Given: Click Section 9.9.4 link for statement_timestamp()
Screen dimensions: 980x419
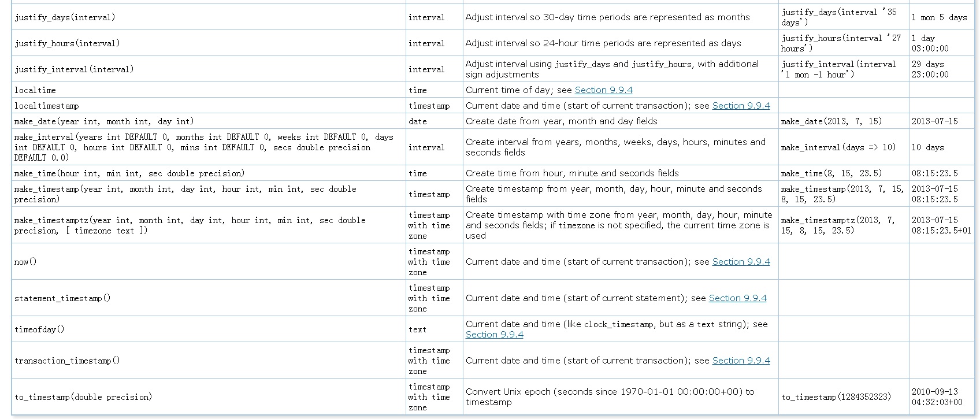Looking at the screenshot, I should 737,298.
